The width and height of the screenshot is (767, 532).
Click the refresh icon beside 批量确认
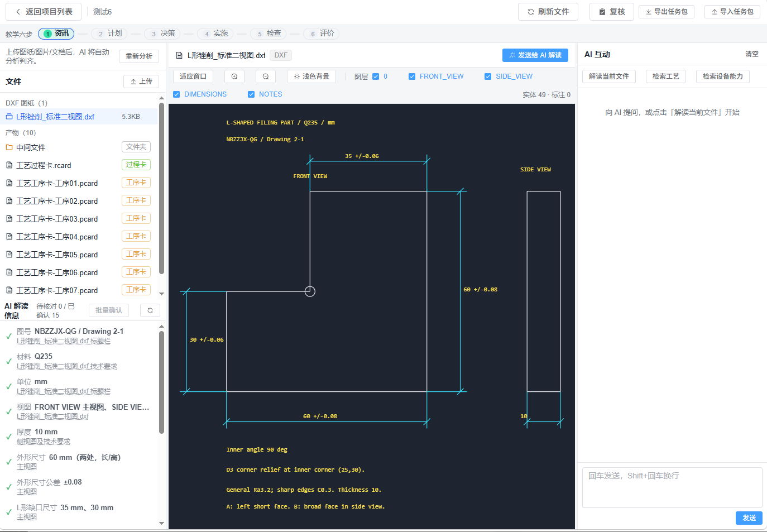tap(150, 310)
